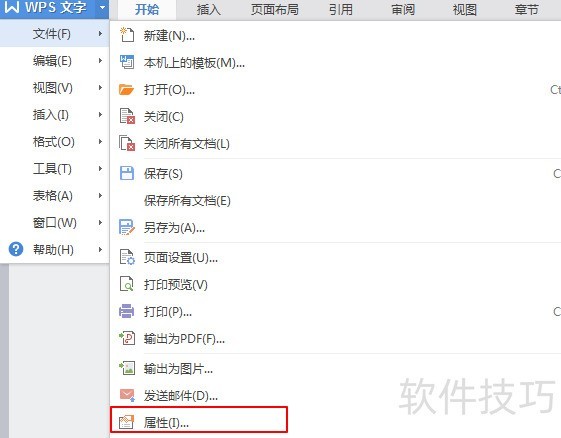This screenshot has height=438, width=561.
Task: Click the Save As icon (另存为)
Action: (127, 228)
